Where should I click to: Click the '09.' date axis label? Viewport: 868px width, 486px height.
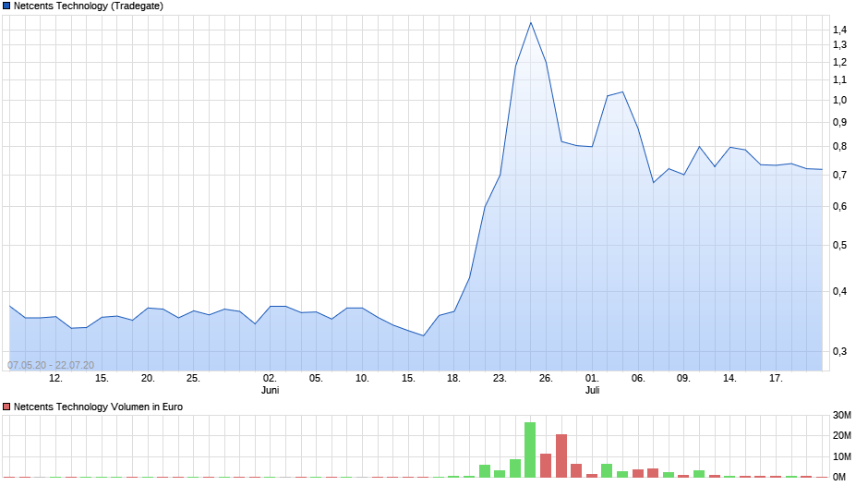point(683,379)
